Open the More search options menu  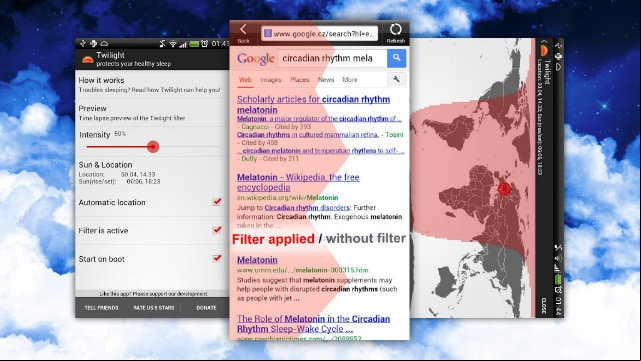350,80
